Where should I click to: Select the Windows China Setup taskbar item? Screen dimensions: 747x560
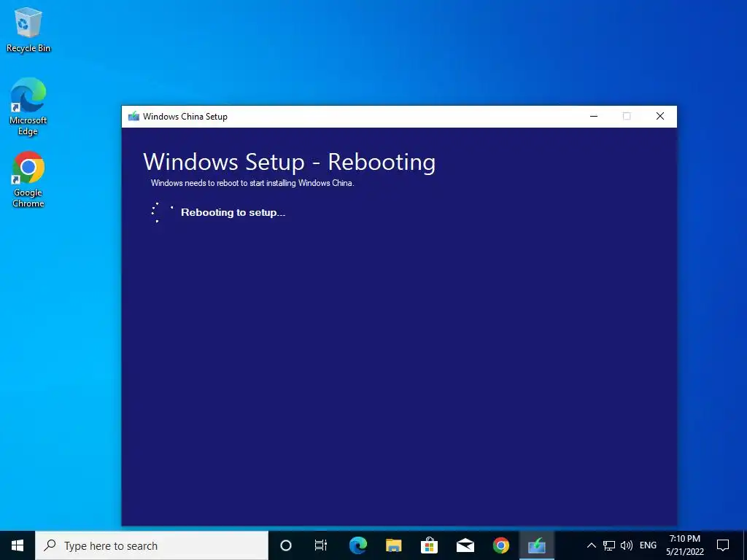point(536,545)
